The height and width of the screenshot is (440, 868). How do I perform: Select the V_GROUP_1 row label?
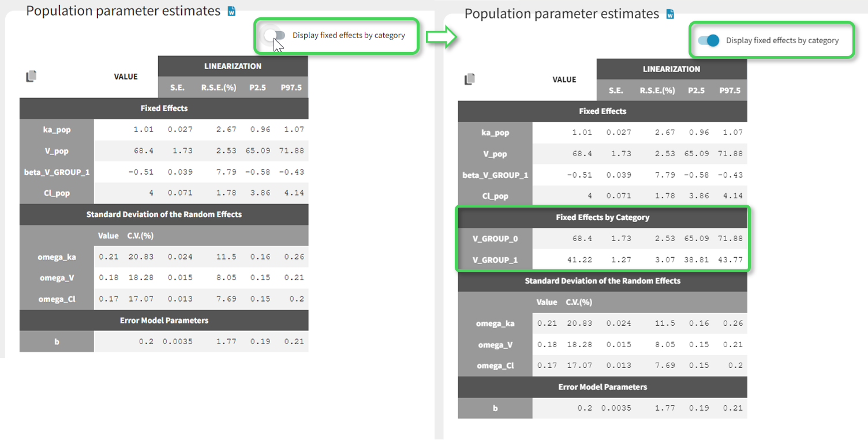point(495,260)
